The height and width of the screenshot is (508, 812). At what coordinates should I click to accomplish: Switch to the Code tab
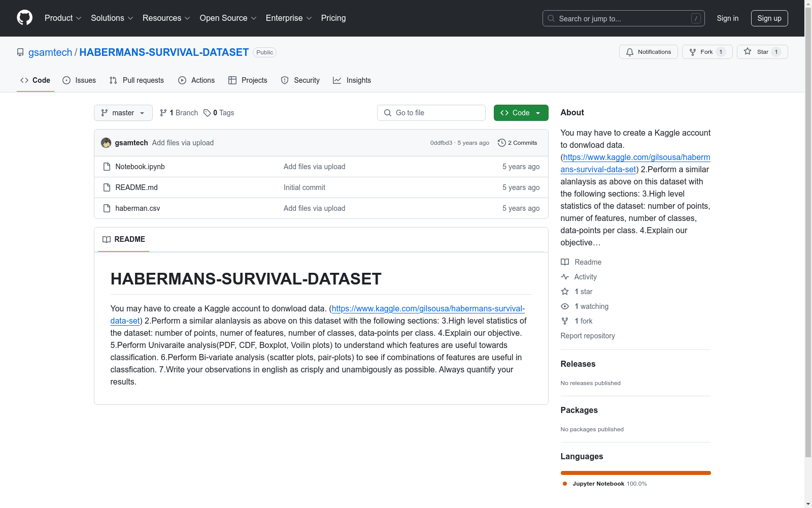pyautogui.click(x=36, y=80)
